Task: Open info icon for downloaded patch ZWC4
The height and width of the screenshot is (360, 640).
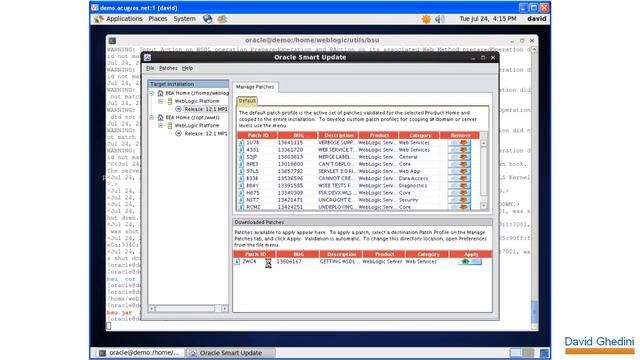Action: [237, 262]
